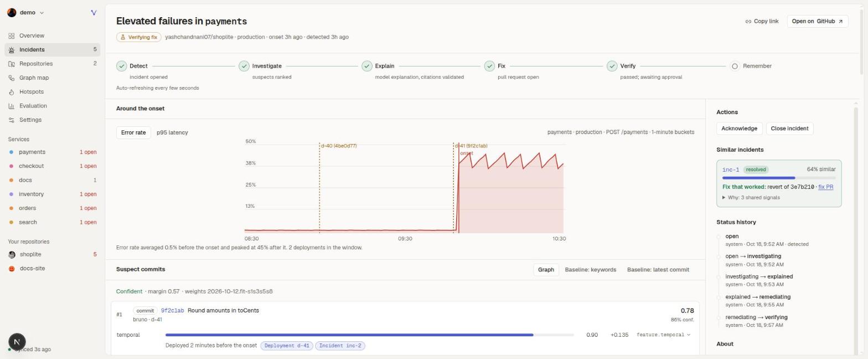Click the Investigate step checkmark
Screen dimensions: 868x359
244,66
